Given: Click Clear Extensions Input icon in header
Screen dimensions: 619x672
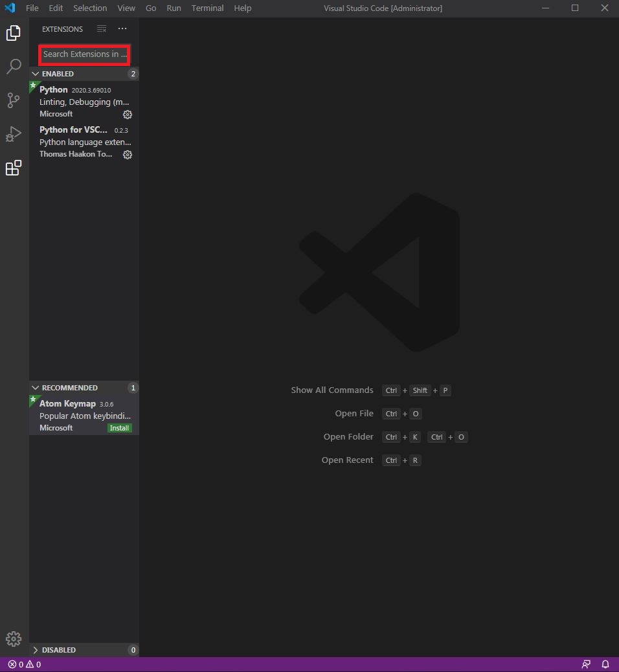Looking at the screenshot, I should (102, 28).
